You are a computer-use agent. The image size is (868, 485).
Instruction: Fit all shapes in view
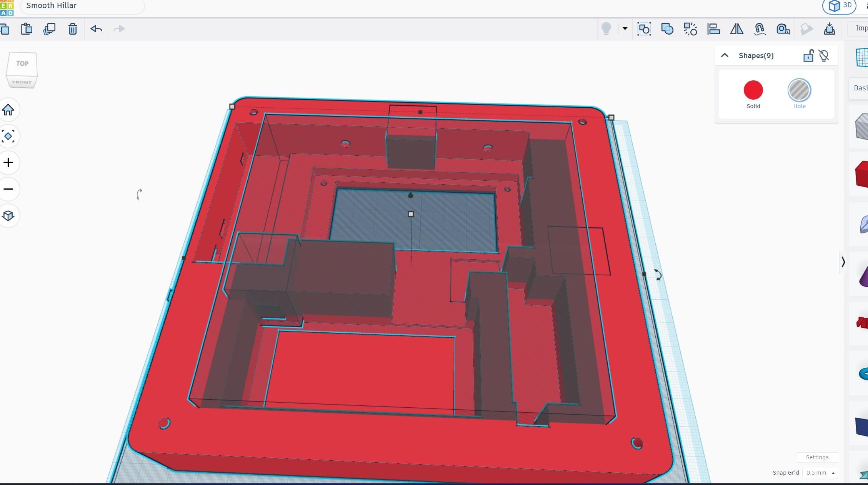8,136
